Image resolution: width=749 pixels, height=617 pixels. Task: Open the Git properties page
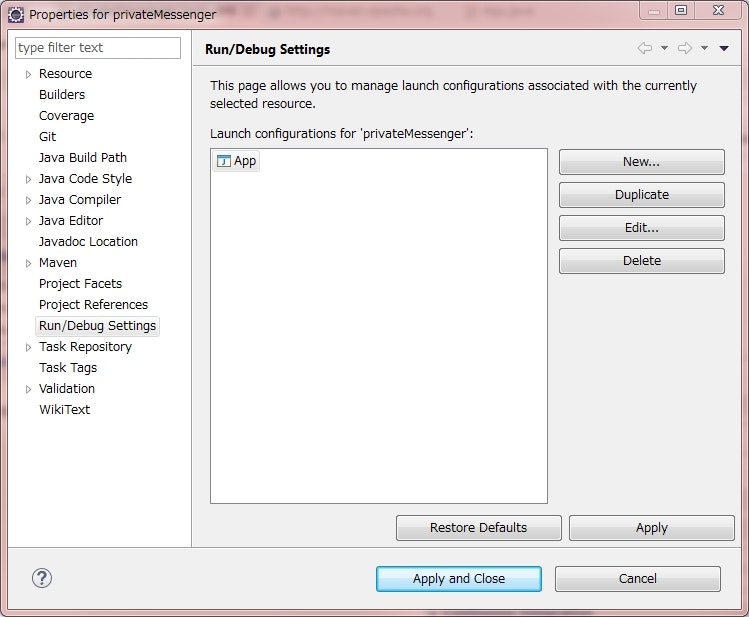tap(47, 137)
